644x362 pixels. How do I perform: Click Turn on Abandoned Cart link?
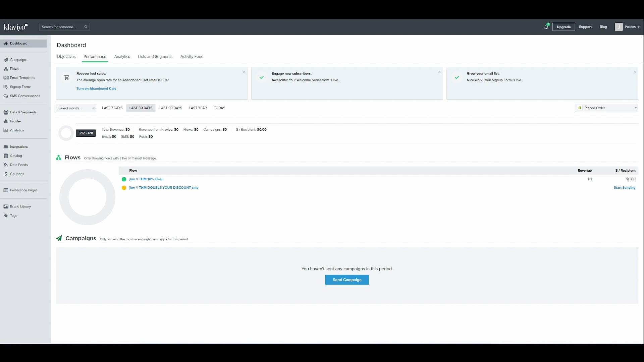pyautogui.click(x=96, y=88)
